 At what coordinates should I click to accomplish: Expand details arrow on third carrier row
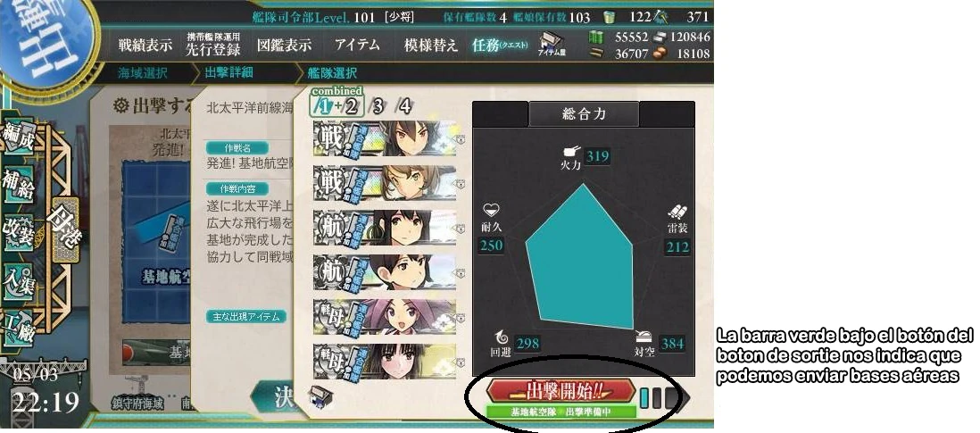pos(461,229)
